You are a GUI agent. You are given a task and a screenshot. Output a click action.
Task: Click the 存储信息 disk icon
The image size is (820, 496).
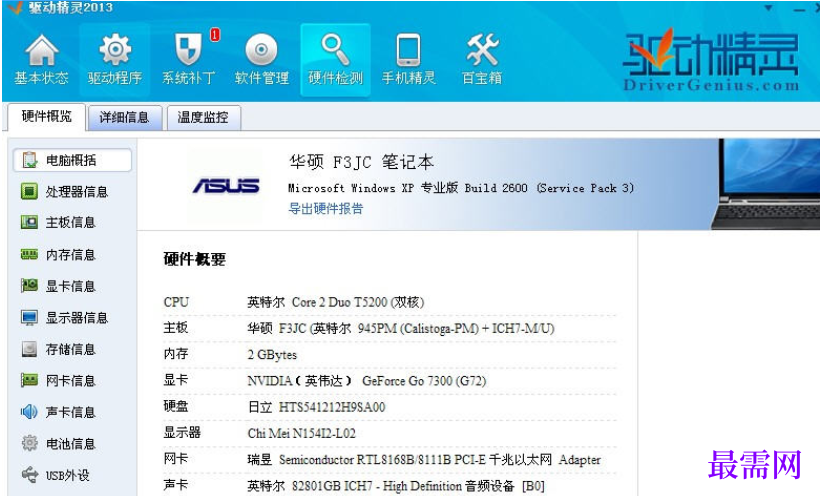29,349
